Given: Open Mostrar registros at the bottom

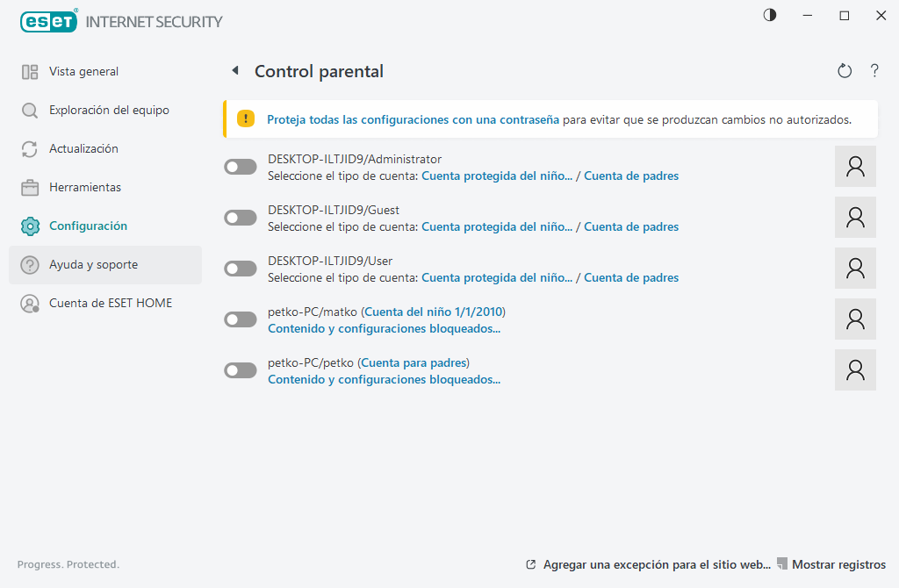Looking at the screenshot, I should pyautogui.click(x=838, y=564).
